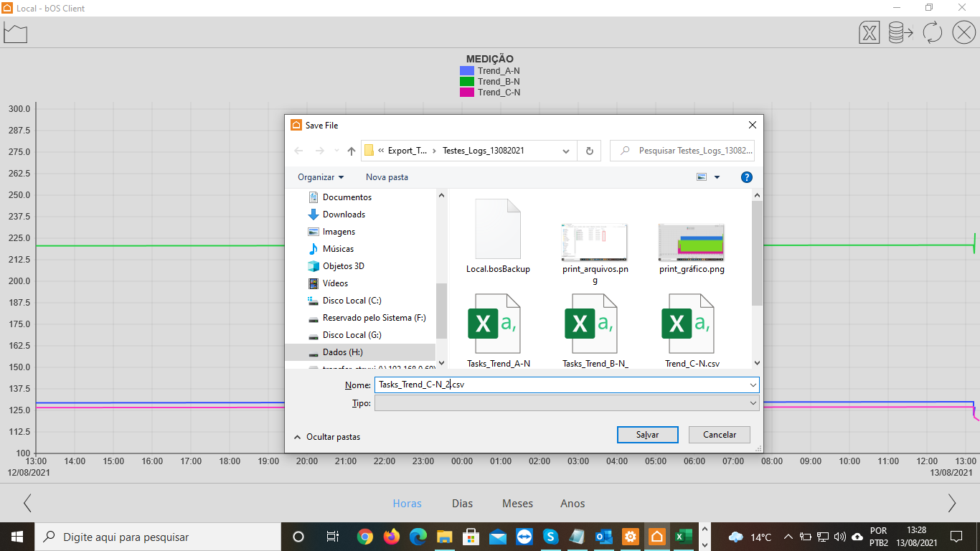Click the Excel export icon in top toolbar
980x551 pixels.
[870, 33]
